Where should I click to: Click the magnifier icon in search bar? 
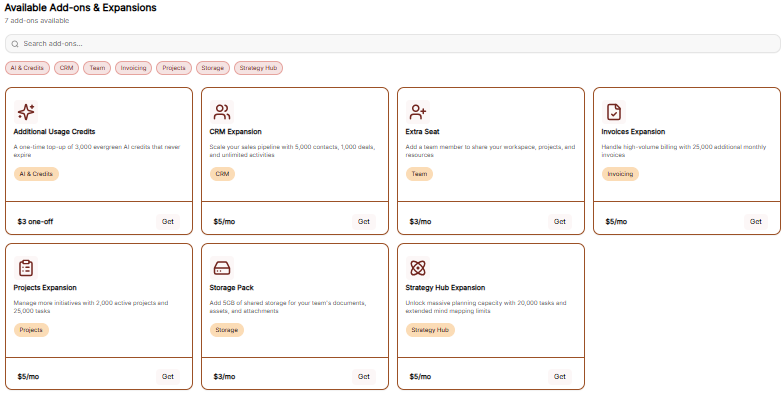point(15,44)
